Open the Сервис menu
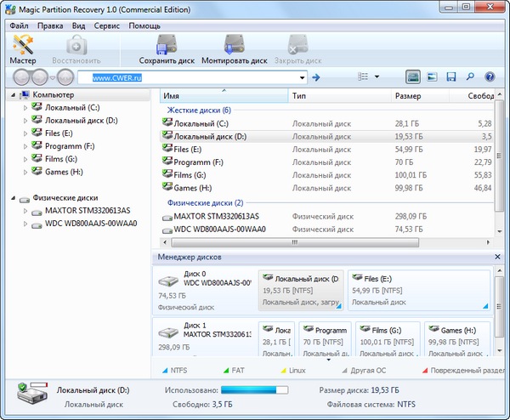This screenshot has height=420, width=510. click(x=106, y=26)
